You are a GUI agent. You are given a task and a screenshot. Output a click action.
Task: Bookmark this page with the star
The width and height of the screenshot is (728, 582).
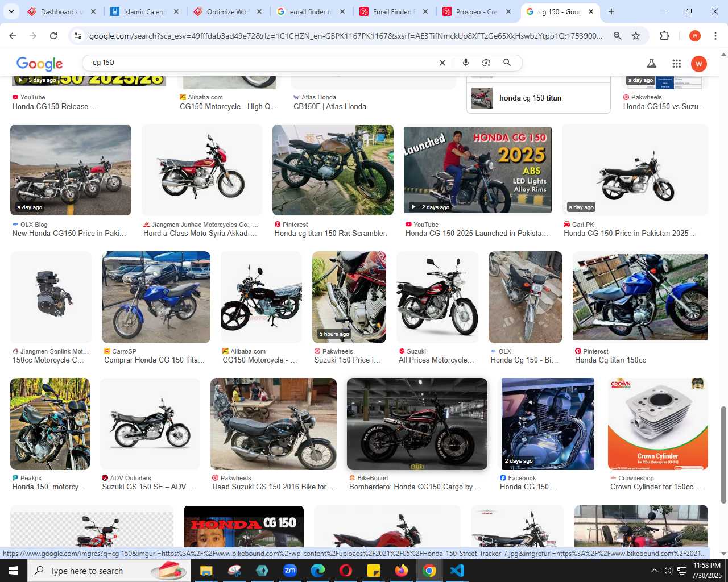point(636,36)
